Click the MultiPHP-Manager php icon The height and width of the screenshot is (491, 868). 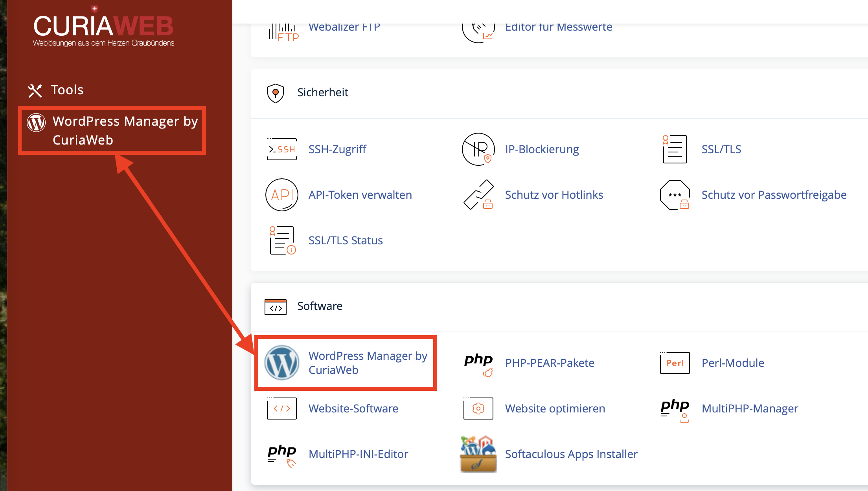point(675,410)
